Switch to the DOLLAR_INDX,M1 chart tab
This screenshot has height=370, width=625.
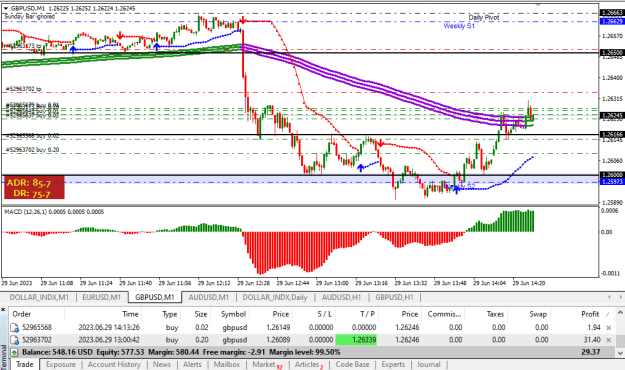(39, 297)
